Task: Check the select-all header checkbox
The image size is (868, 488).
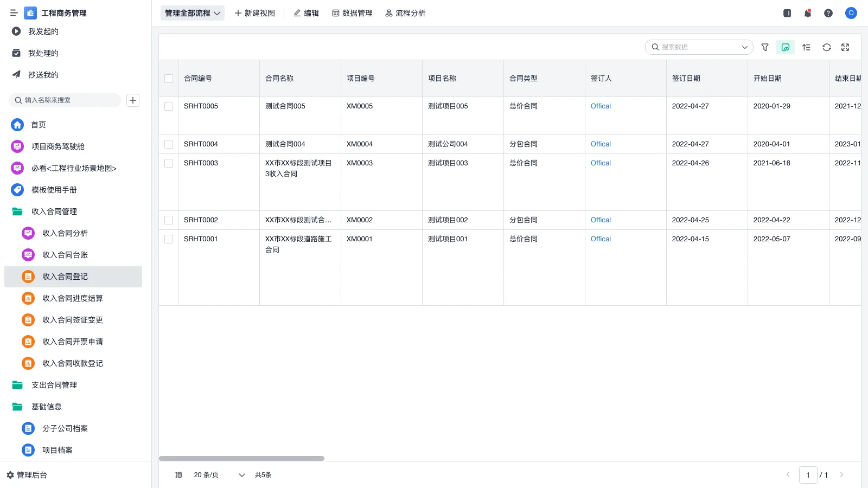Action: click(169, 79)
